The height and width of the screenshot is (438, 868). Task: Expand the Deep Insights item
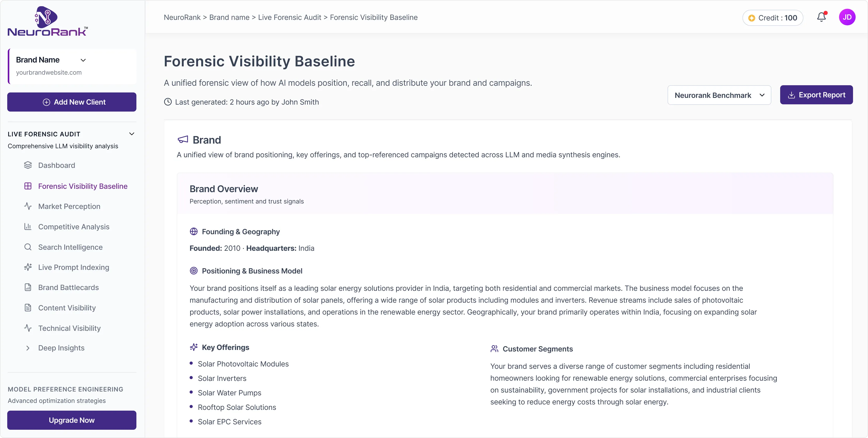point(28,348)
